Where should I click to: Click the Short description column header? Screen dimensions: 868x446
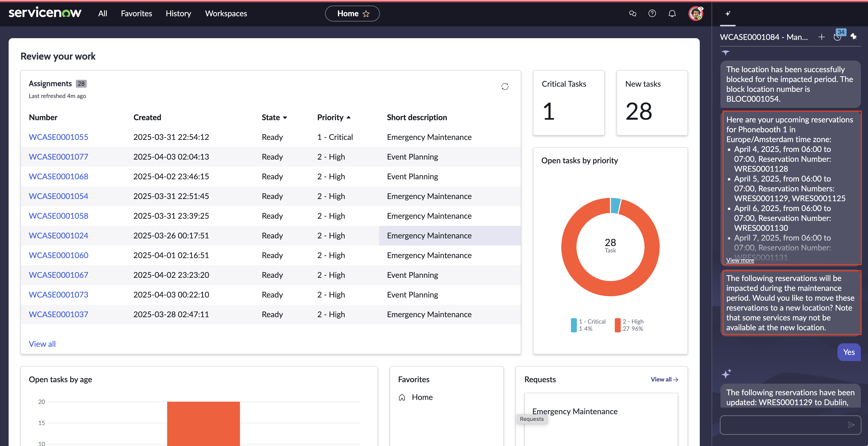pyautogui.click(x=417, y=117)
